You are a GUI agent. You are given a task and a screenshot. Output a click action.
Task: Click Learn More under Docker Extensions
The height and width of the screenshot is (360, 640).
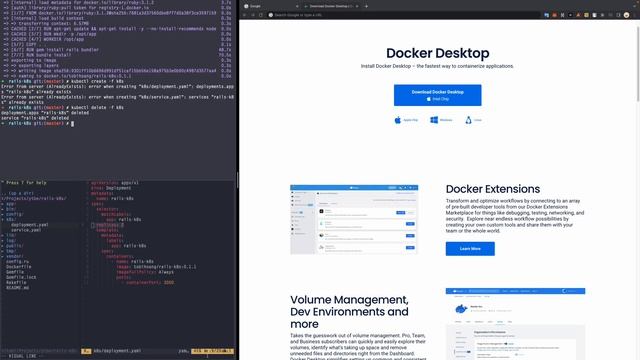[x=470, y=249]
